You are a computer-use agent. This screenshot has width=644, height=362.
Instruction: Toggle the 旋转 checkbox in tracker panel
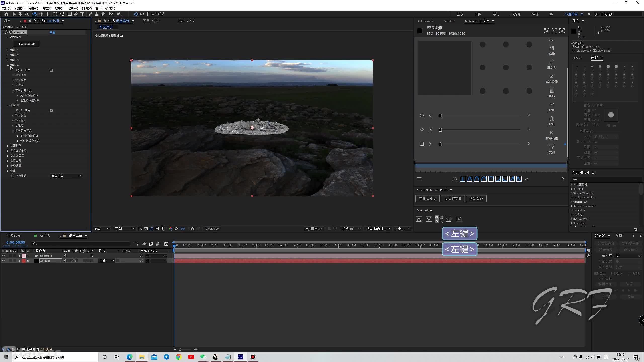[x=613, y=273]
